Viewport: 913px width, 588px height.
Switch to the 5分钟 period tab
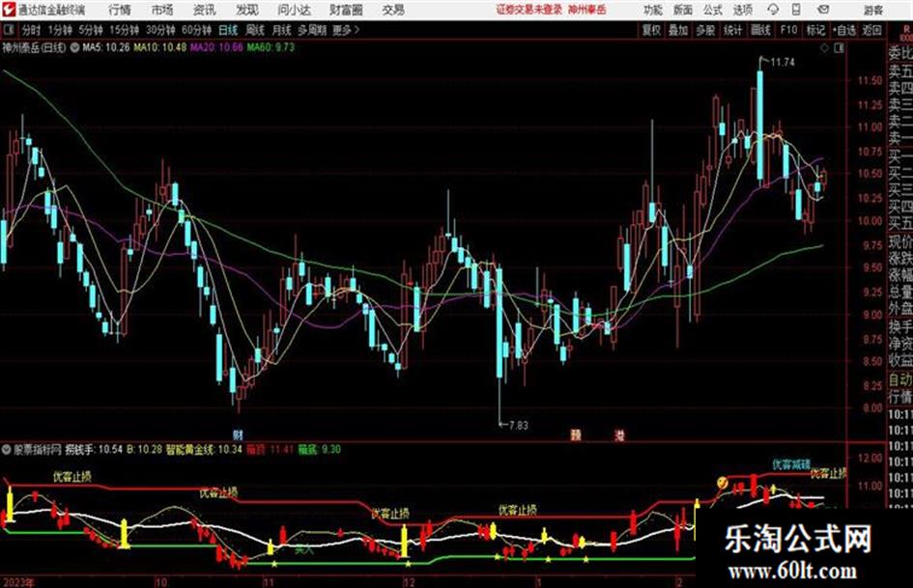91,30
